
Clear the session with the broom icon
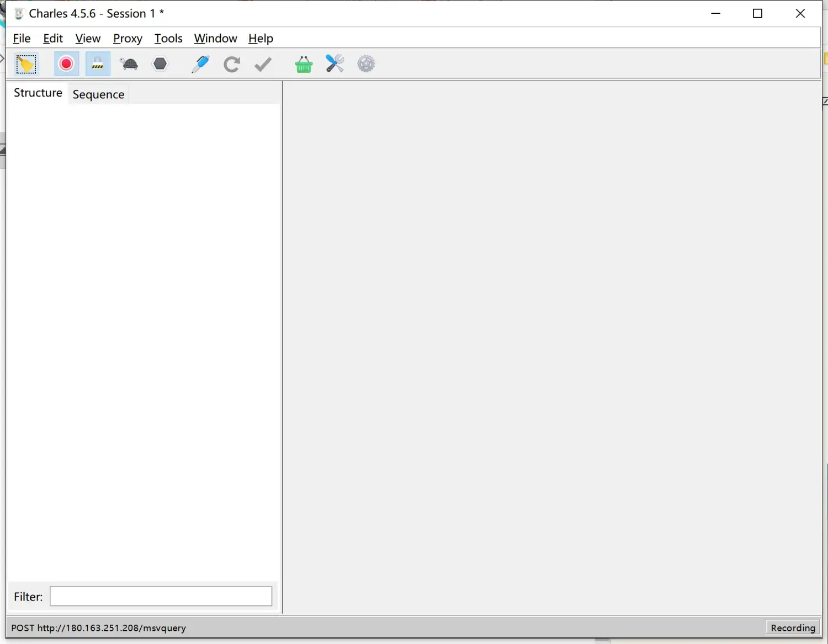[26, 64]
